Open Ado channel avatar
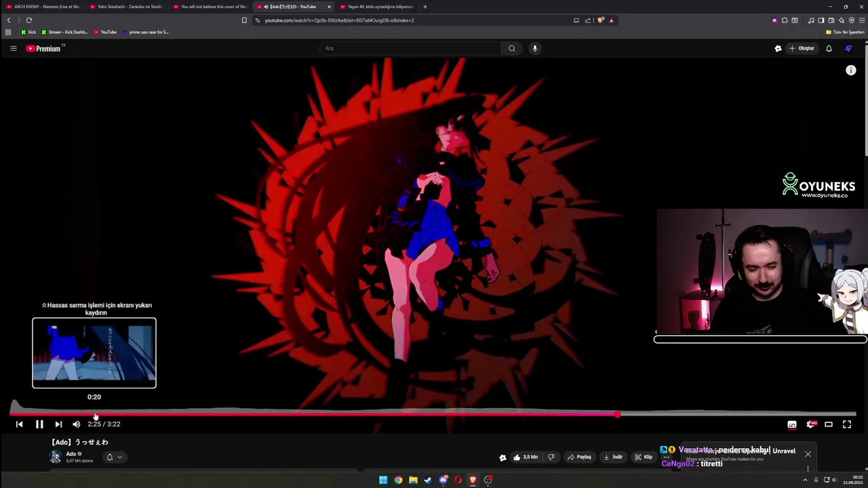Screen dimensions: 868x488 [56, 457]
